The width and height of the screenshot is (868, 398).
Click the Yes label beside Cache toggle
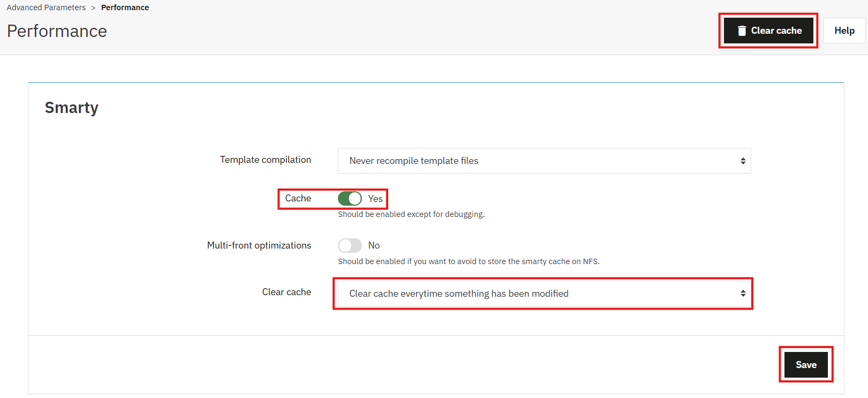[x=375, y=199]
